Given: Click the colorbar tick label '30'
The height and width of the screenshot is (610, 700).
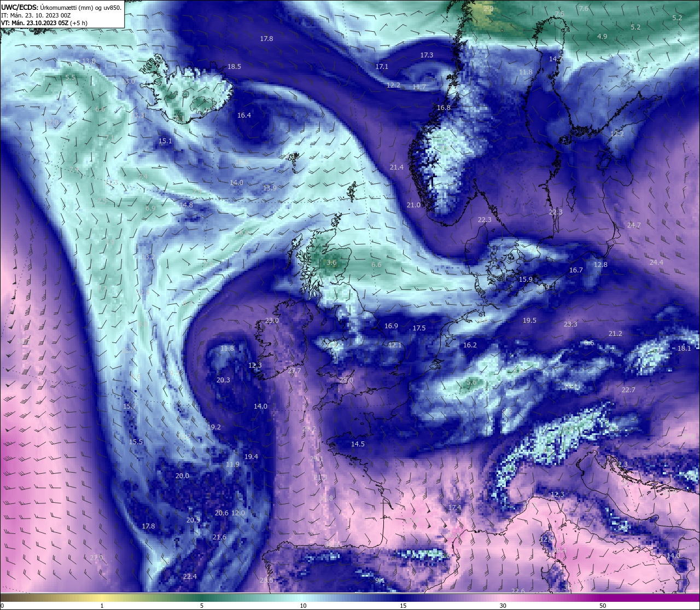Looking at the screenshot, I should [503, 606].
